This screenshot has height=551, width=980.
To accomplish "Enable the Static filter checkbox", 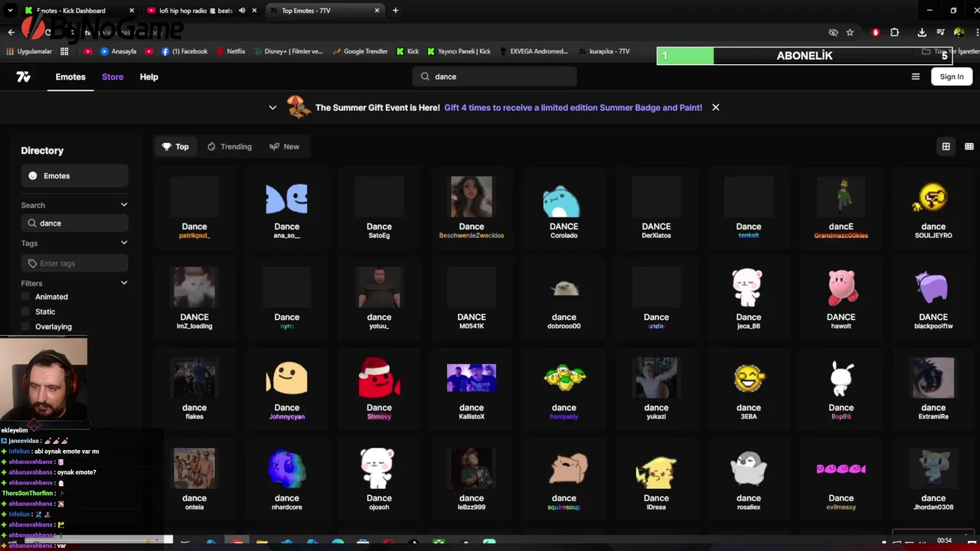I will point(26,311).
